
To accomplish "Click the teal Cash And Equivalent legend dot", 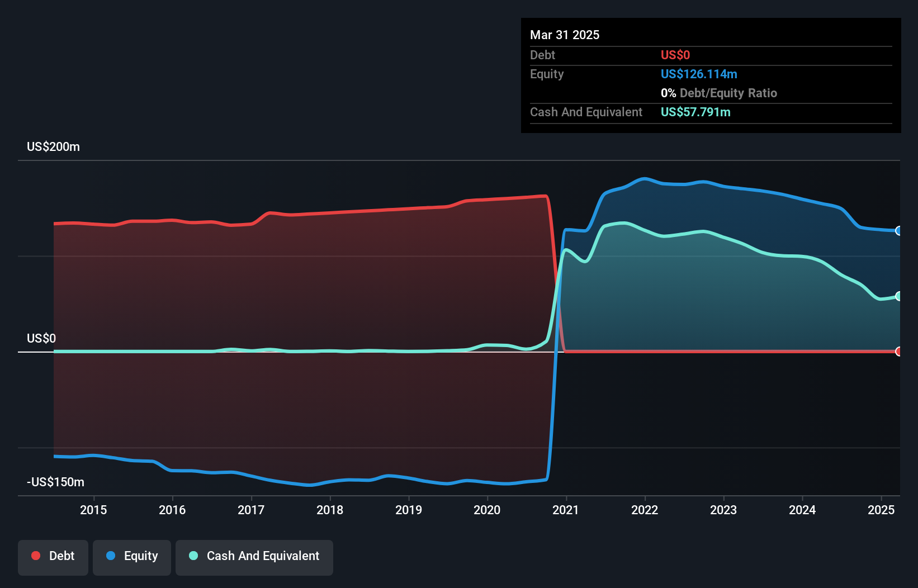I will (193, 556).
